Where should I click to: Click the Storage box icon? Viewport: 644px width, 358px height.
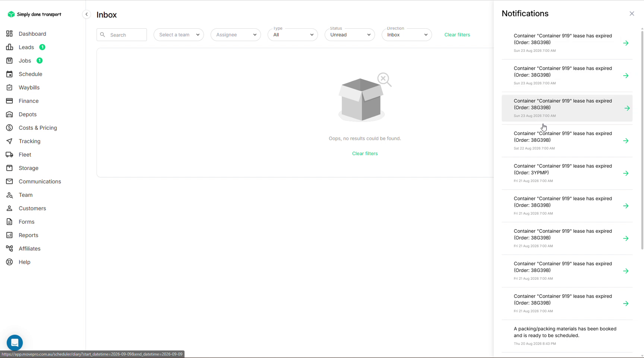point(9,168)
